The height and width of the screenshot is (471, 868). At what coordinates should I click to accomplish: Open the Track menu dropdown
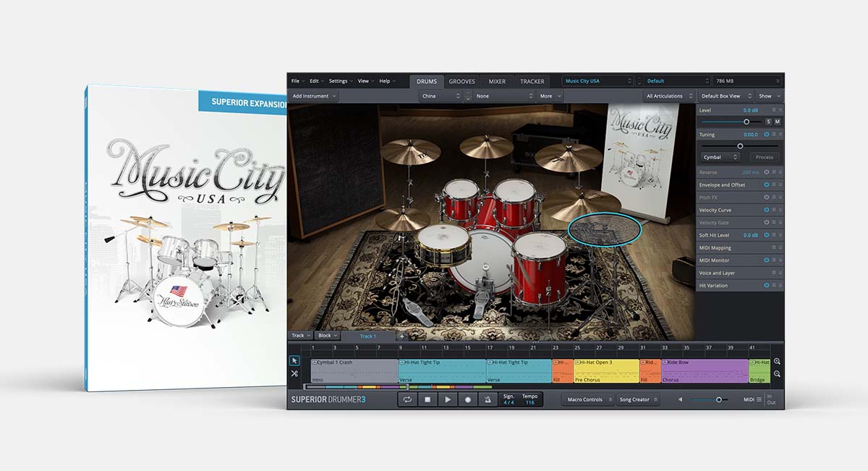coord(300,336)
